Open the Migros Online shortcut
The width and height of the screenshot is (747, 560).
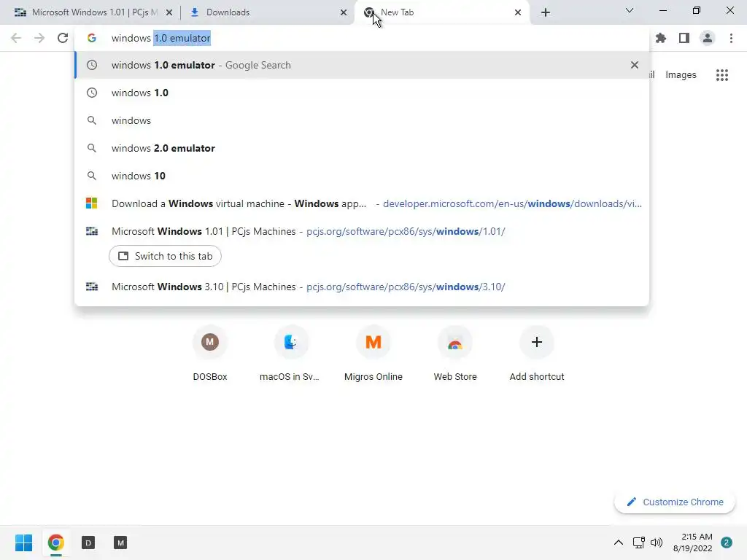pyautogui.click(x=373, y=354)
